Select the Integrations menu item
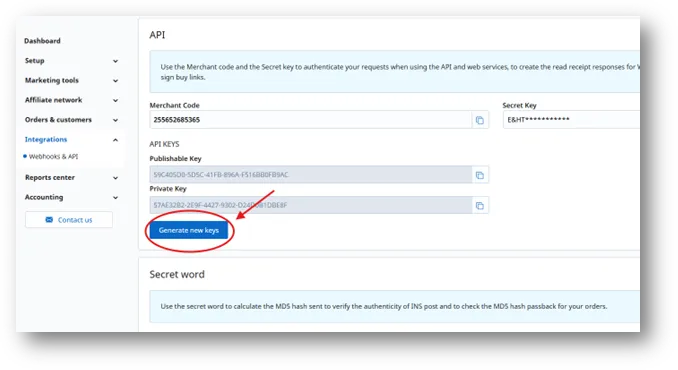The image size is (678, 370). (46, 139)
